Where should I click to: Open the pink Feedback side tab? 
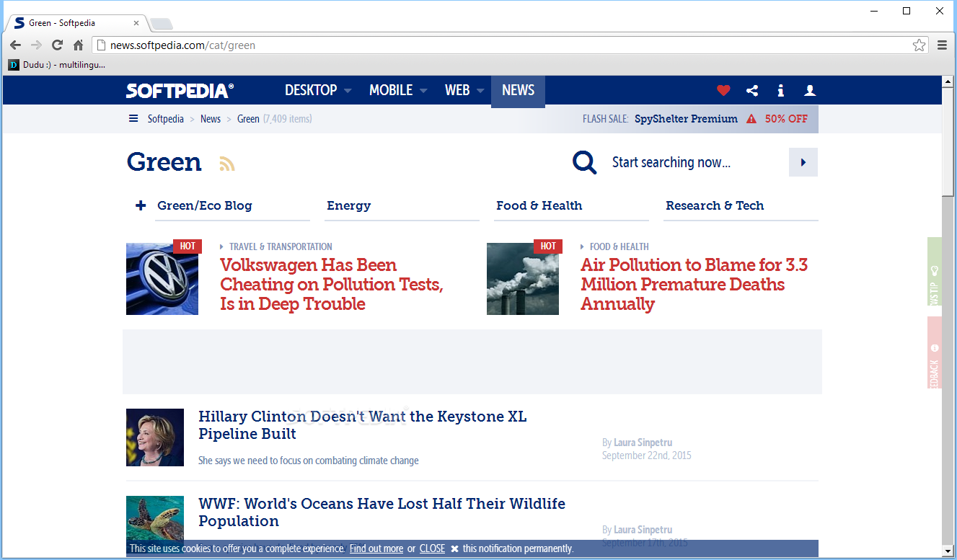coord(935,352)
